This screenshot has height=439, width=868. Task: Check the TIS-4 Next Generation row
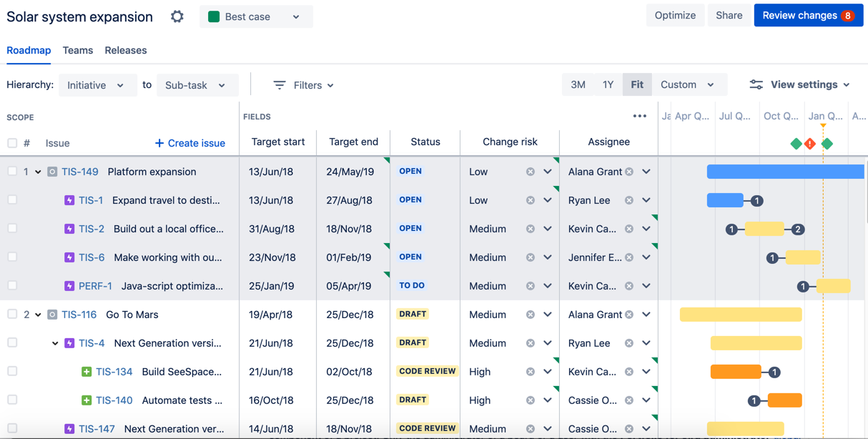(x=12, y=343)
